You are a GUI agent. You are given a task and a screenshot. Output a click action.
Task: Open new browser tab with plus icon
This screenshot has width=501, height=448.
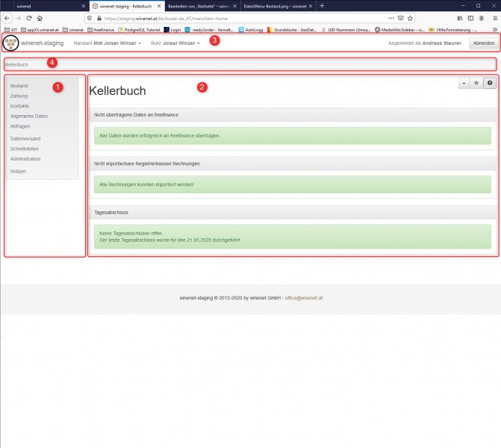(322, 6)
